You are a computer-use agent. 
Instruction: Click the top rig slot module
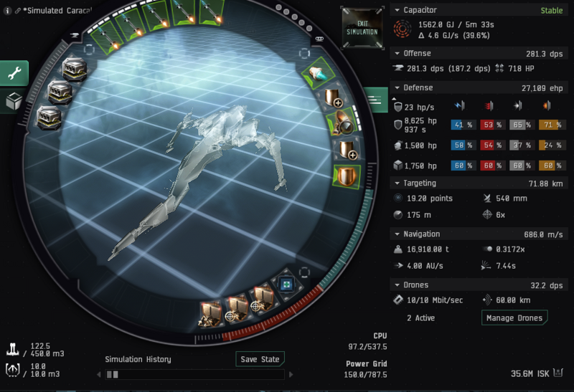click(74, 68)
